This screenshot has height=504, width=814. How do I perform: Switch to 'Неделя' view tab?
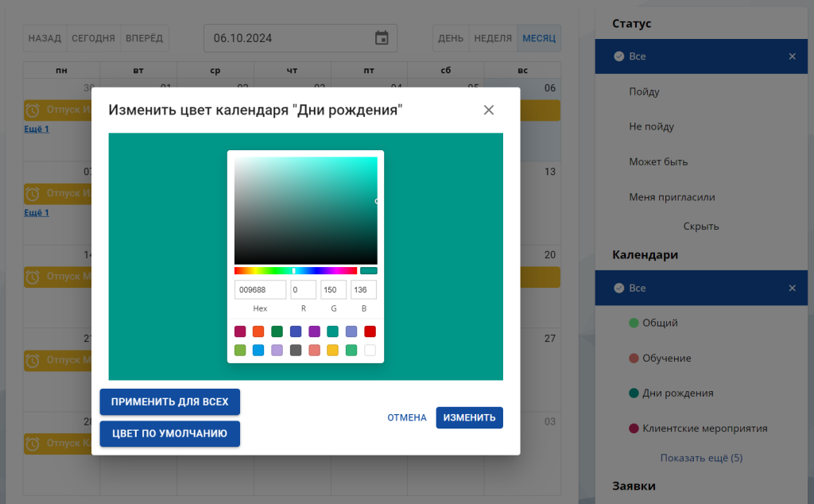pyautogui.click(x=492, y=38)
